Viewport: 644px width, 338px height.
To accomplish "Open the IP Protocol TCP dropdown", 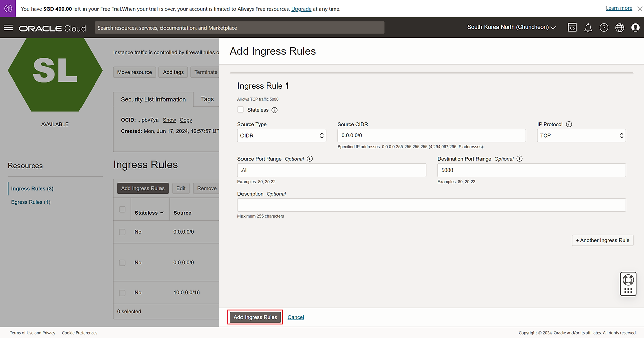I will tap(582, 135).
